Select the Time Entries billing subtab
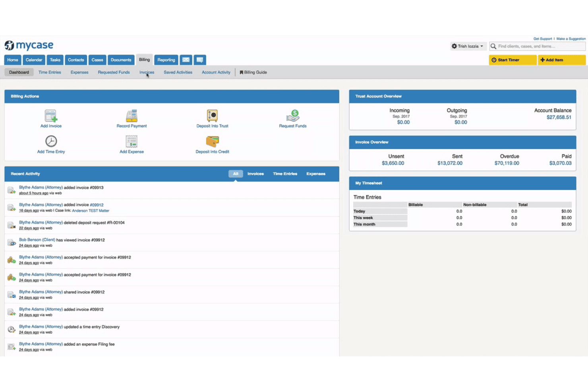 (50, 72)
